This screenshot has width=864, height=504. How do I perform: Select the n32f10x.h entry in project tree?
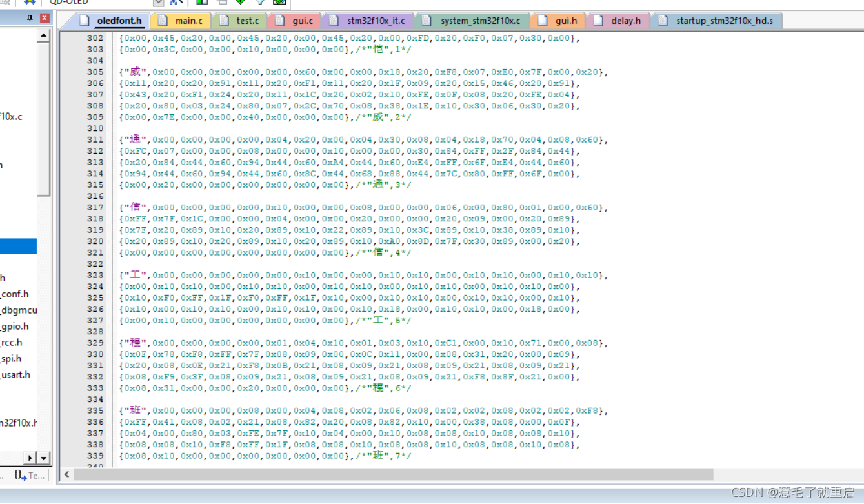coord(18,423)
